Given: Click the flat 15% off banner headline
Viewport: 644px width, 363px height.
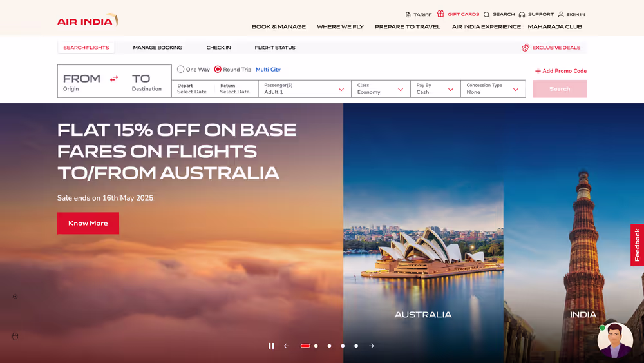Looking at the screenshot, I should click(x=177, y=152).
